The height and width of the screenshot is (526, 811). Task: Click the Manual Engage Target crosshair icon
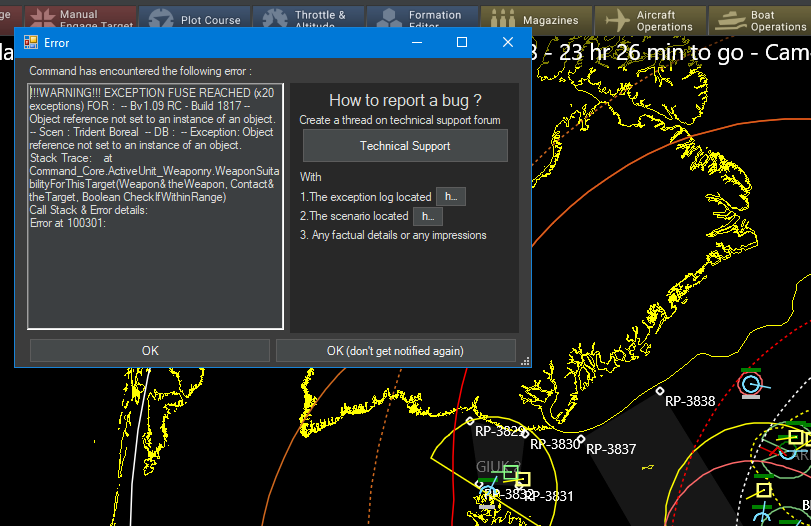(x=42, y=18)
